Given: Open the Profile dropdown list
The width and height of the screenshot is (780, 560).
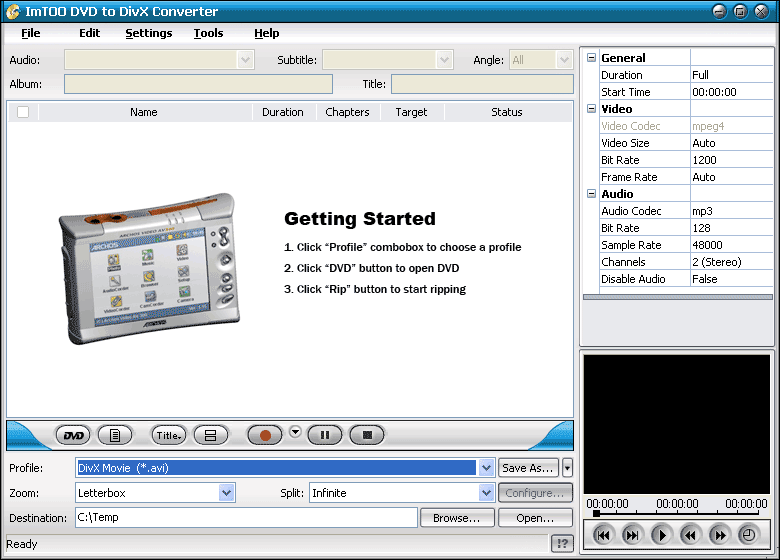Looking at the screenshot, I should click(x=486, y=468).
